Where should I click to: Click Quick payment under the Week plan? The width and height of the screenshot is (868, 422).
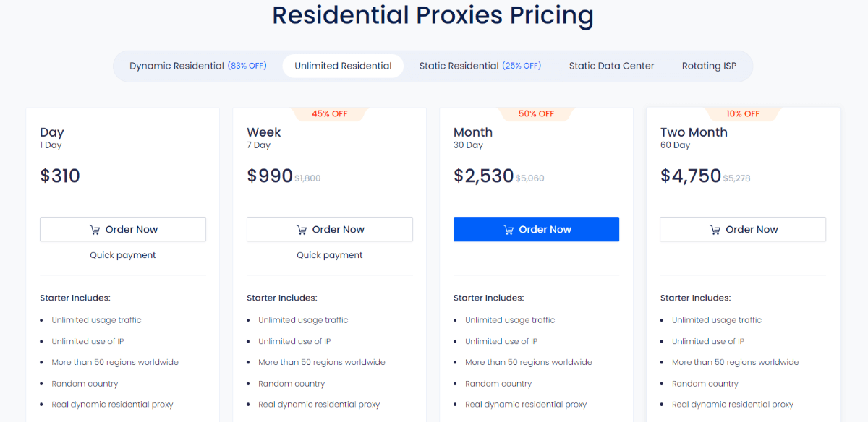point(329,254)
